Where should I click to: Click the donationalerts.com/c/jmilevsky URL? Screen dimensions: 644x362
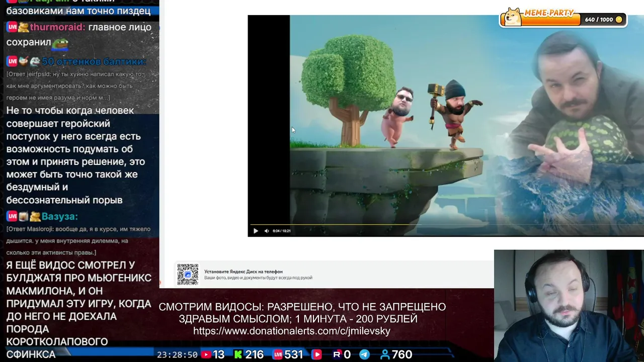tap(292, 331)
